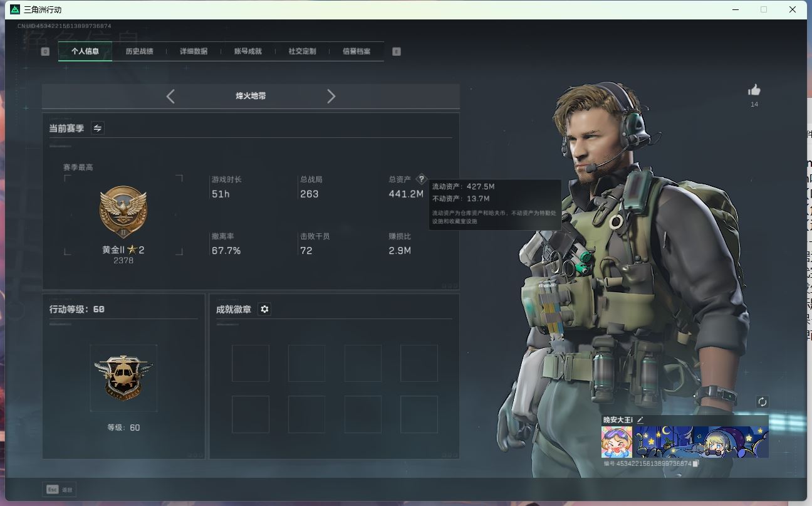Image resolution: width=812 pixels, height=506 pixels.
Task: Click the Q key previous tab icon
Action: pyautogui.click(x=45, y=51)
